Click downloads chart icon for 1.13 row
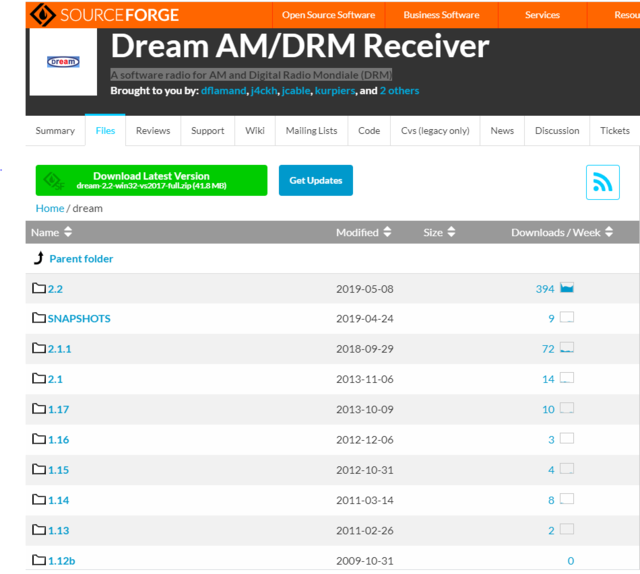640x574 pixels. point(567,529)
